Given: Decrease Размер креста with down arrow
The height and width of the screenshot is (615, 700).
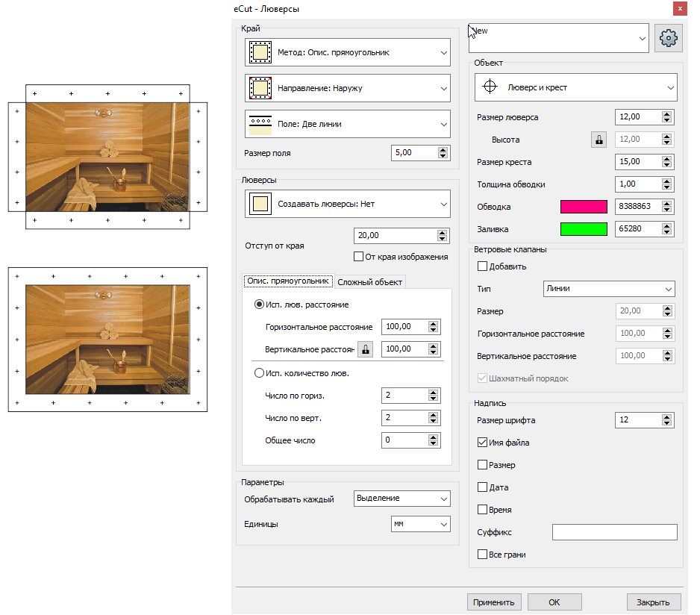Looking at the screenshot, I should [666, 165].
